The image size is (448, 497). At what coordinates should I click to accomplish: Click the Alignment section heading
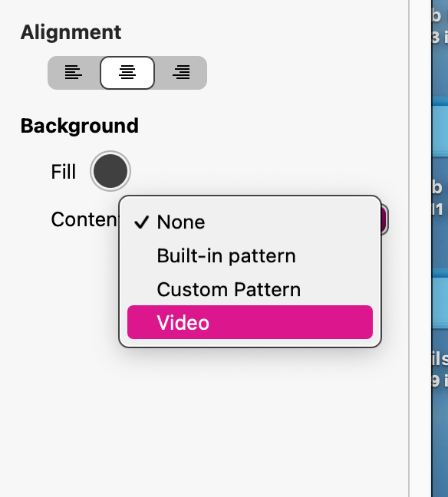pyautogui.click(x=71, y=32)
